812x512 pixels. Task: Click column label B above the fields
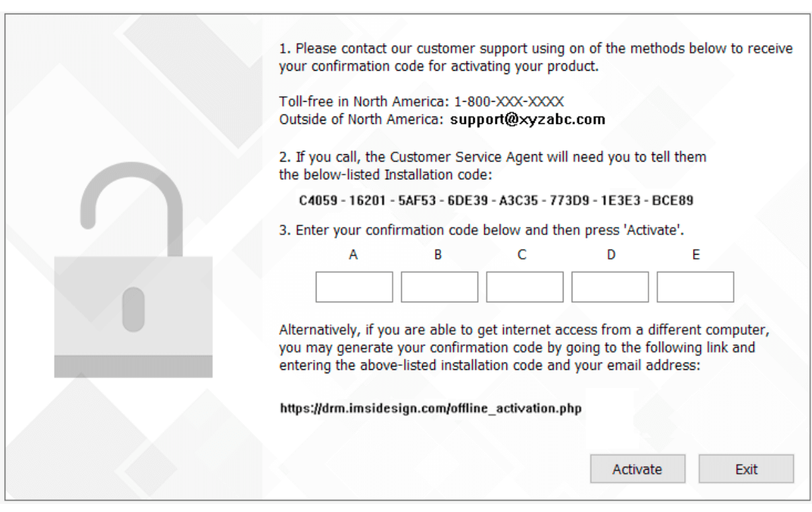point(438,255)
